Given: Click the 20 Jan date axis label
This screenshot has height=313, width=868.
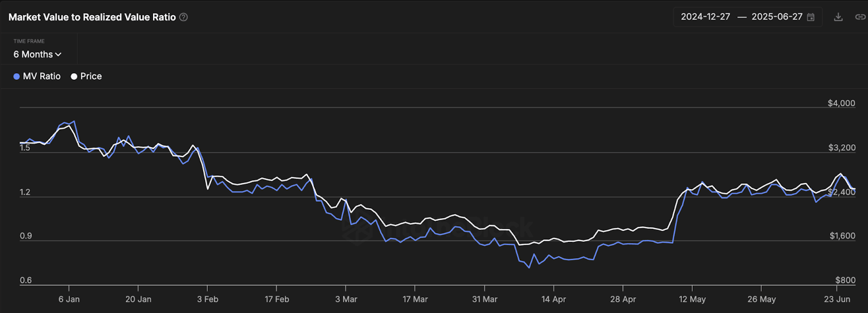Looking at the screenshot, I should [138, 299].
